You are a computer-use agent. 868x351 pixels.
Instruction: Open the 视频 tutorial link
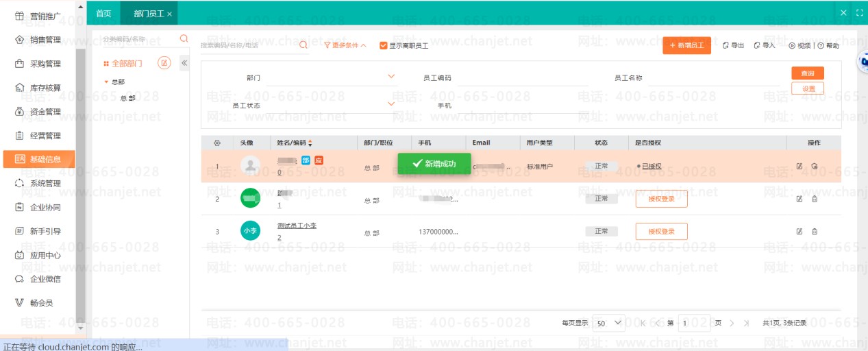point(799,45)
